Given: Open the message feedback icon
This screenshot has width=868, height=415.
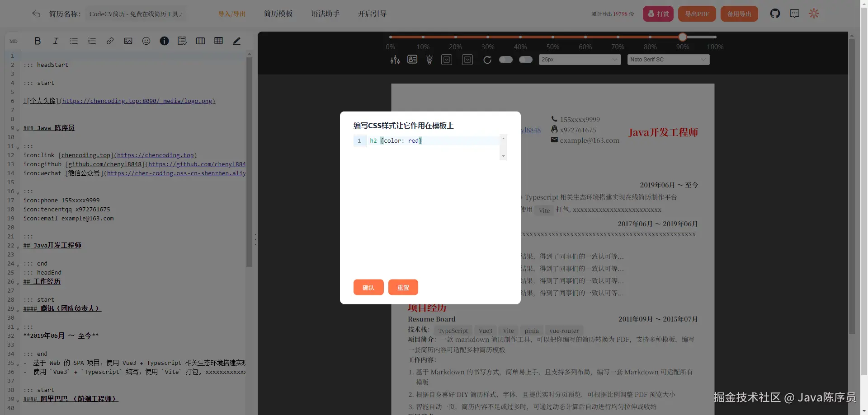Looking at the screenshot, I should coord(794,14).
